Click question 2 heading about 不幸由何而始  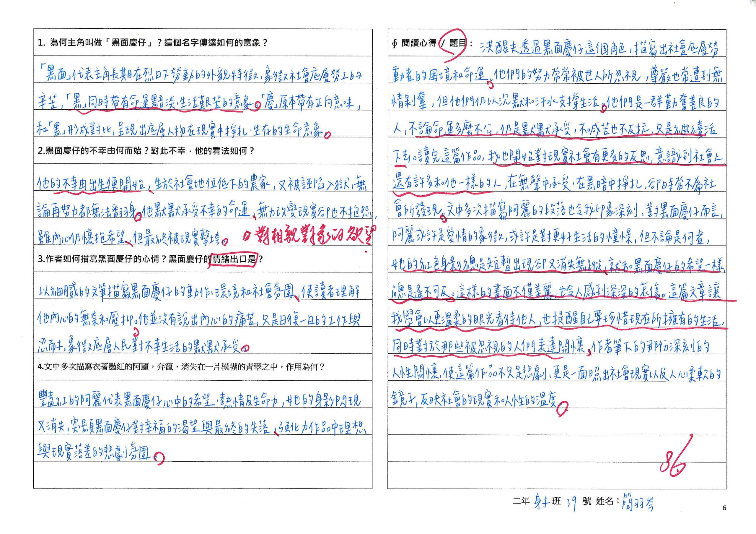pyautogui.click(x=146, y=151)
